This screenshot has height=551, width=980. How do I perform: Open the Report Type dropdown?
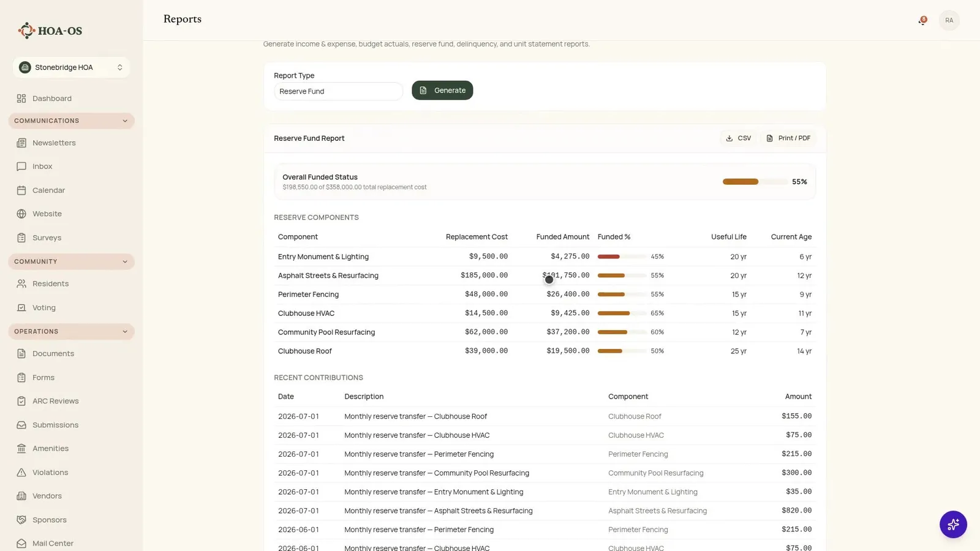[x=338, y=91]
